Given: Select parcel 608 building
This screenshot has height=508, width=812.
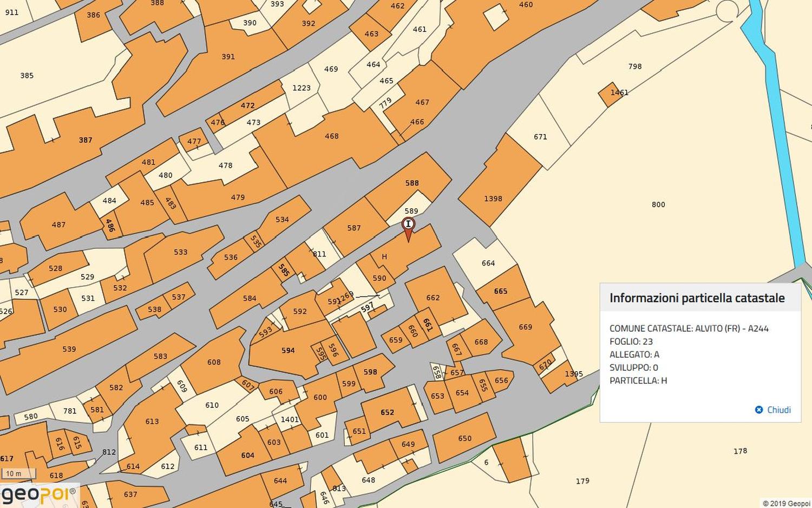Looking at the screenshot, I should pos(214,362).
